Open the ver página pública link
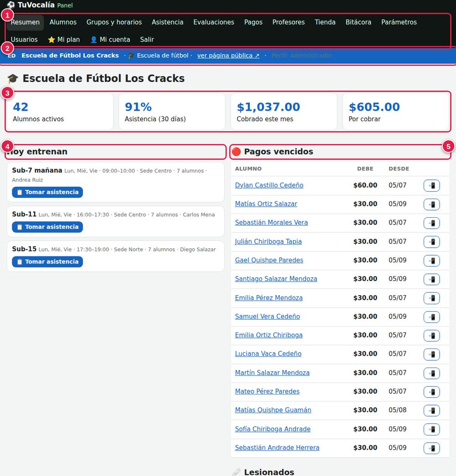456x476 pixels. tap(228, 56)
